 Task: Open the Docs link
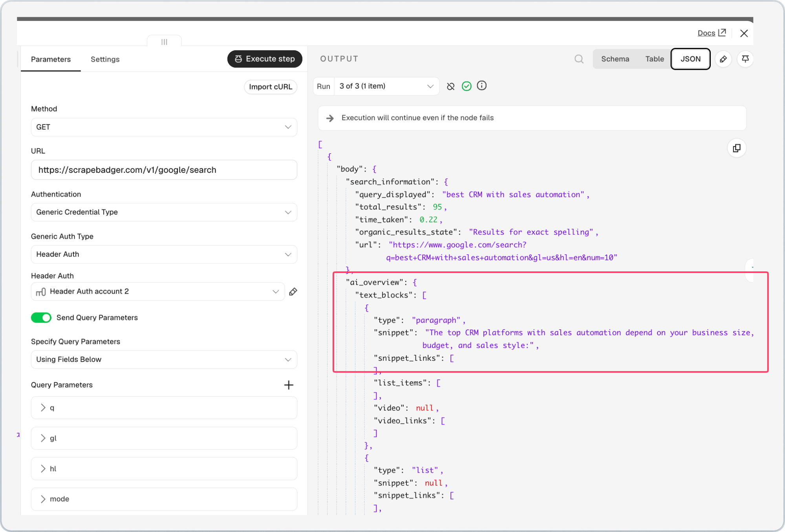pos(712,33)
